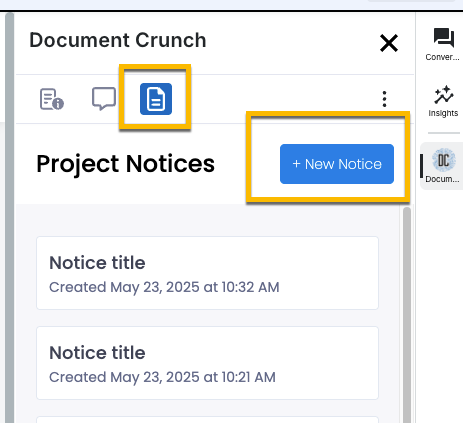Click text 'Created May 23, 2025 at 10:32 AM'
463x423 pixels.
(164, 287)
